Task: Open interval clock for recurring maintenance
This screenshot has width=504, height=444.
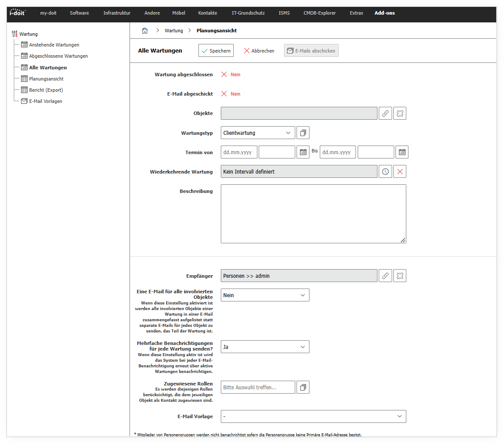Action: tap(385, 171)
